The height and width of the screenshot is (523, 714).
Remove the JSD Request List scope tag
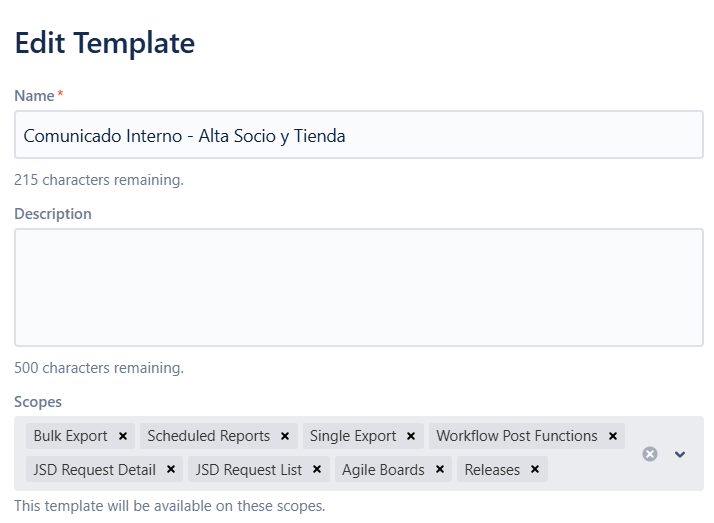(317, 469)
